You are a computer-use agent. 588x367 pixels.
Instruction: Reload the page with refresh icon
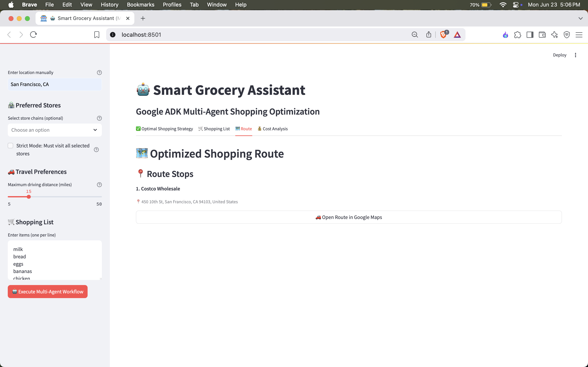point(33,35)
